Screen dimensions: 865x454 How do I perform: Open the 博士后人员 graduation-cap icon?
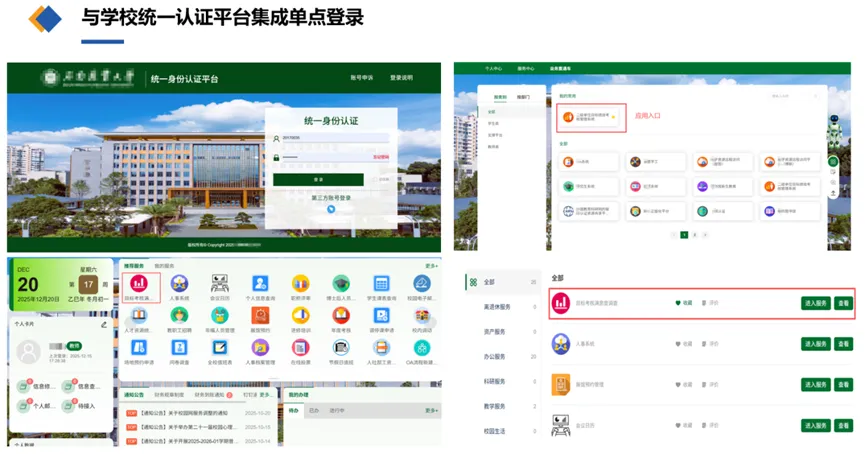point(341,284)
